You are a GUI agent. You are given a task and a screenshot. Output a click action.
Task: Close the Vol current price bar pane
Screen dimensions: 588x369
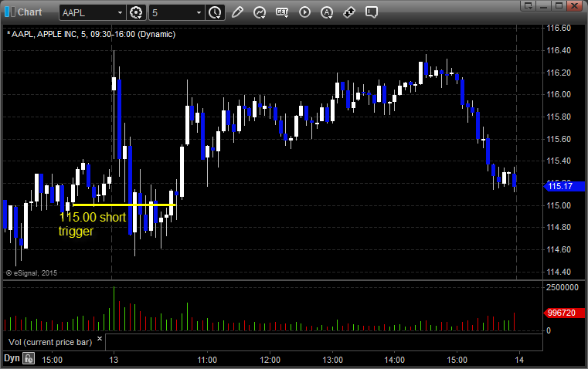pos(100,339)
